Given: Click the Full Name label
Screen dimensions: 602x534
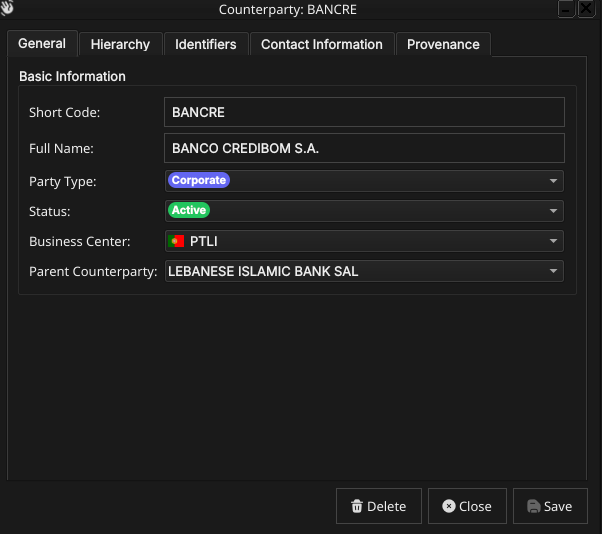Looking at the screenshot, I should tap(61, 149).
